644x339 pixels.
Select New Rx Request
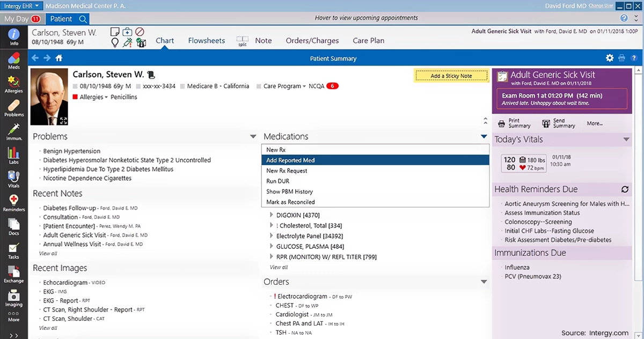376,171
